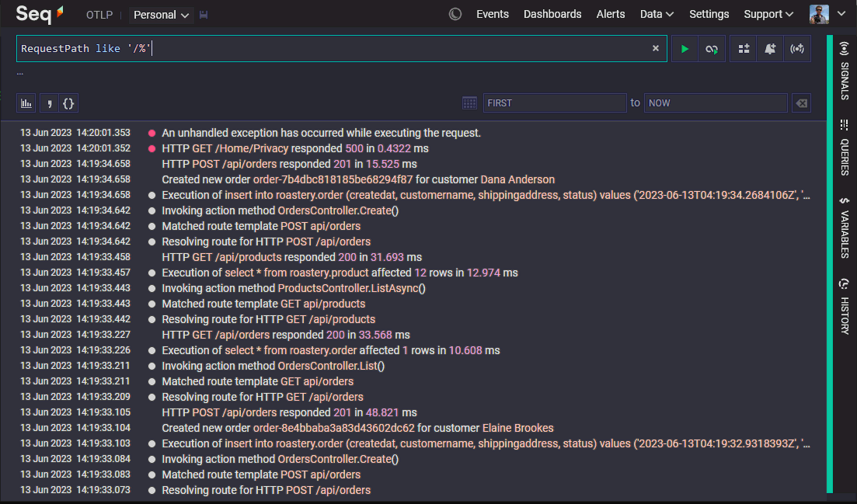The image size is (857, 504).
Task: Open the Personal workspace dropdown
Action: pos(161,15)
